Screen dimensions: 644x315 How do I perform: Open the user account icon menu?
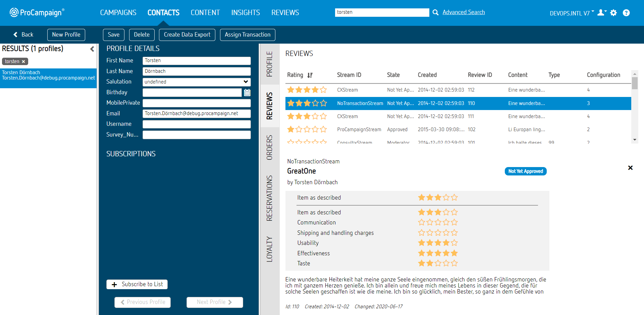pyautogui.click(x=602, y=13)
